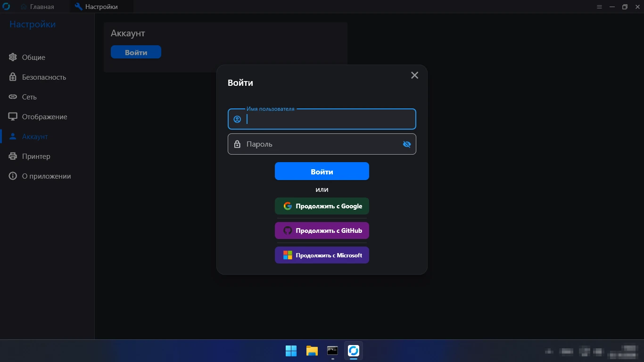
Task: Click the Пароль input field
Action: click(x=322, y=144)
